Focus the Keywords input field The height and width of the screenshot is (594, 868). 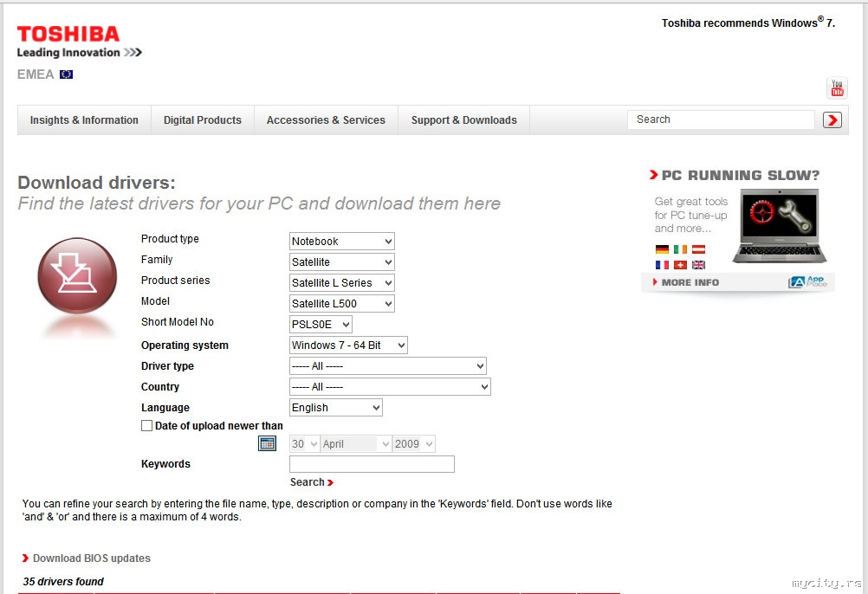pyautogui.click(x=372, y=464)
